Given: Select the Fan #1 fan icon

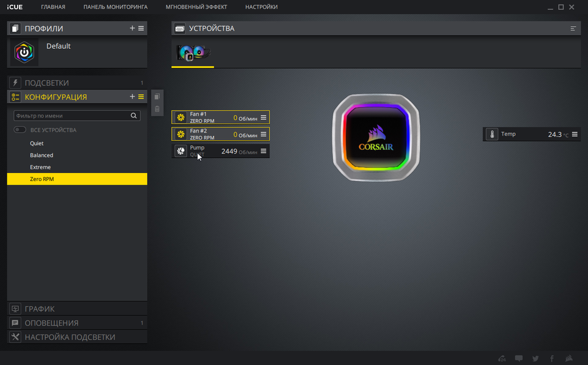Looking at the screenshot, I should coord(181,117).
